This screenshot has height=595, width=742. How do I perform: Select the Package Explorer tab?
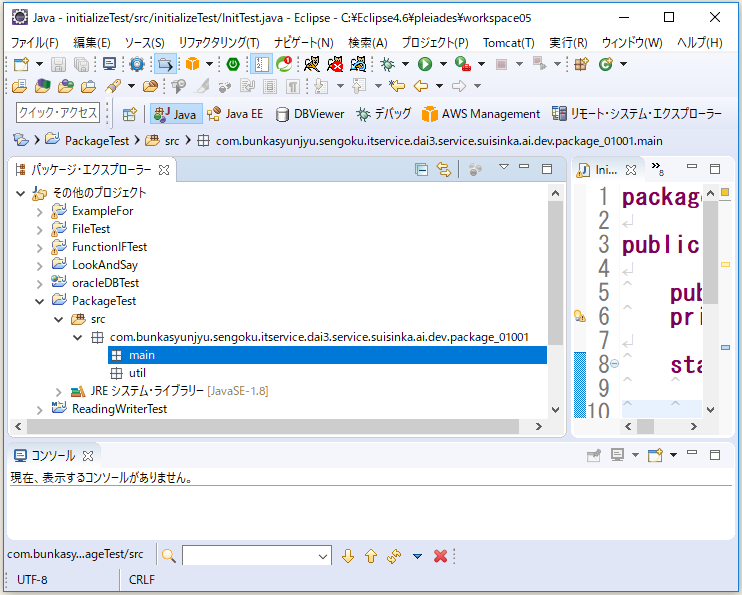pyautogui.click(x=92, y=170)
